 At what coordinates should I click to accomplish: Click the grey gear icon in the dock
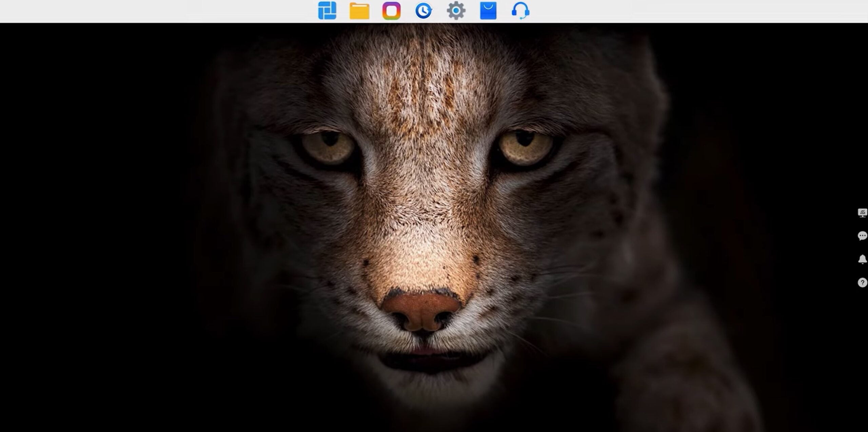tap(456, 11)
